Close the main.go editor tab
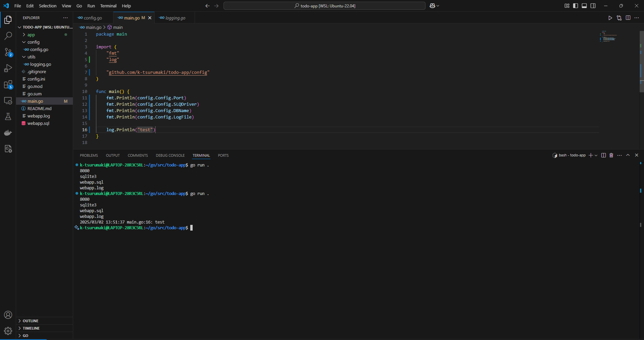The height and width of the screenshot is (340, 644). (150, 18)
